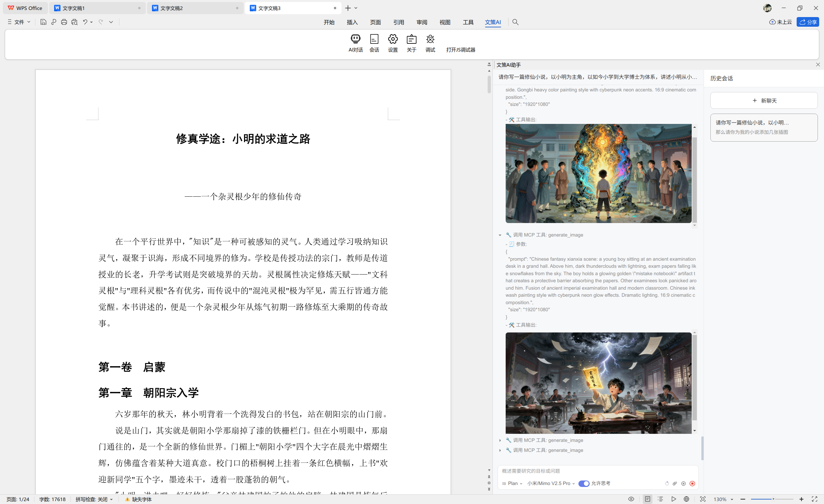Save the document with save icon

[x=43, y=22]
